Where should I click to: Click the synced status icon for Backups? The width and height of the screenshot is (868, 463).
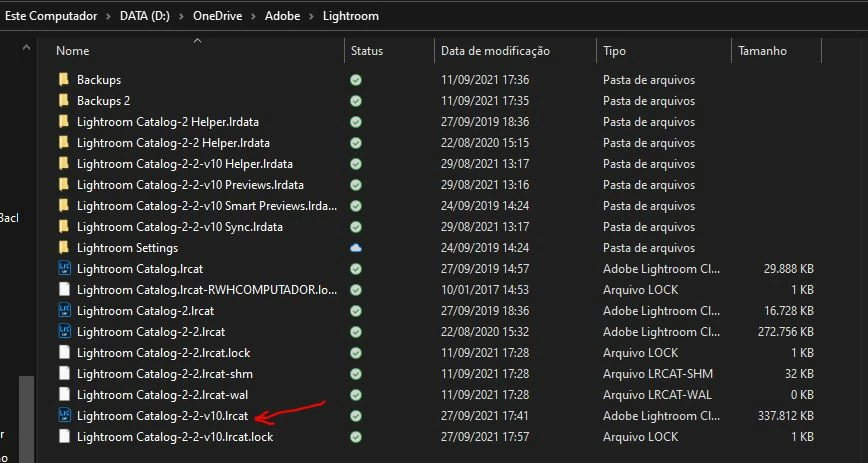coord(356,80)
